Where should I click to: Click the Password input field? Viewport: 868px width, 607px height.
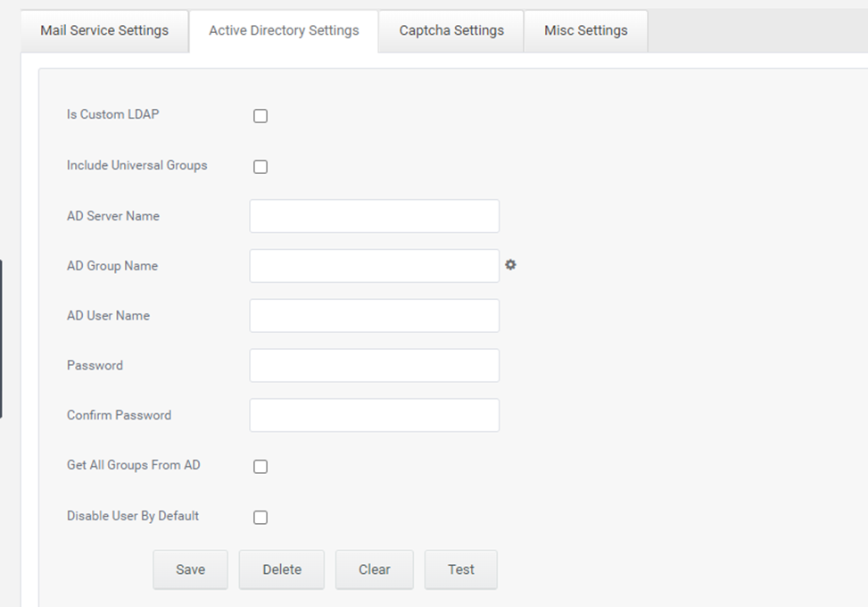click(374, 365)
